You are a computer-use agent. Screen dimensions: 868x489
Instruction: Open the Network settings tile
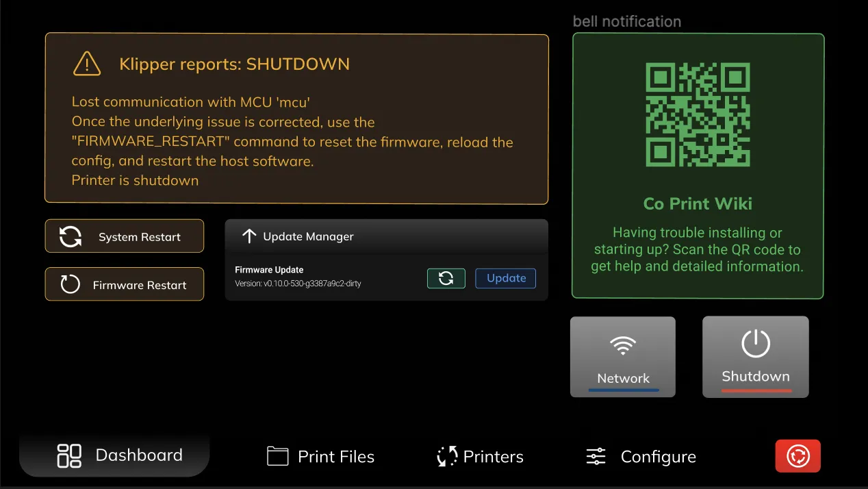(623, 357)
